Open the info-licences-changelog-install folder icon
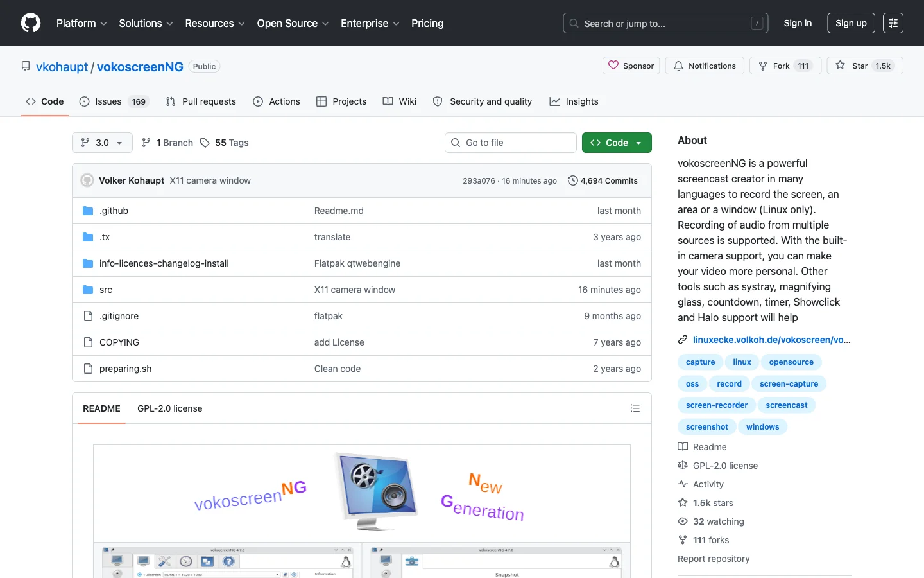Image resolution: width=924 pixels, height=578 pixels. point(88,263)
